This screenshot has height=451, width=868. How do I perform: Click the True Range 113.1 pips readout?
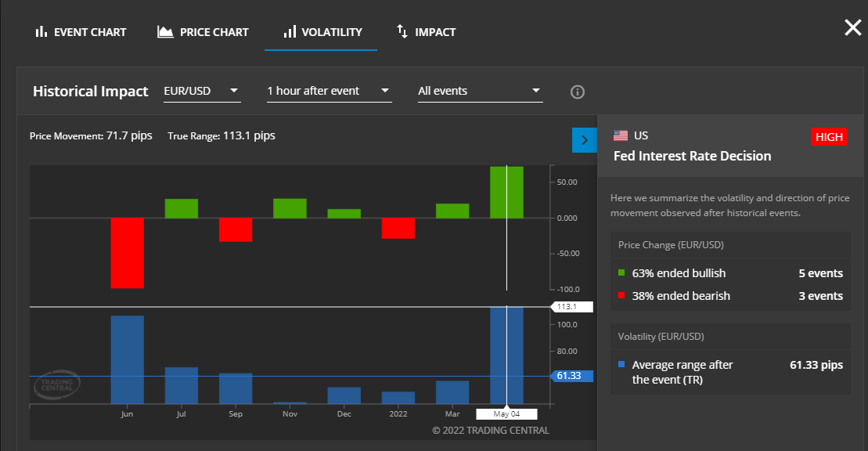[222, 135]
